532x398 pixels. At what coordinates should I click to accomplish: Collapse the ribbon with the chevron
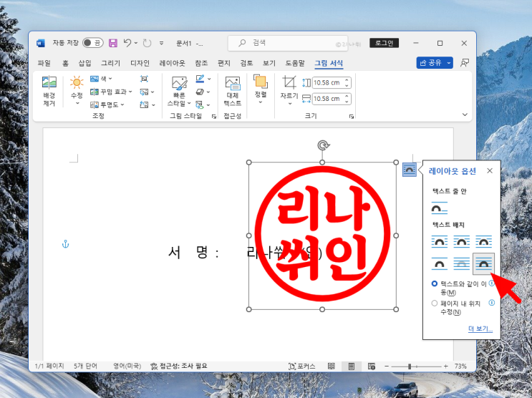pyautogui.click(x=465, y=115)
